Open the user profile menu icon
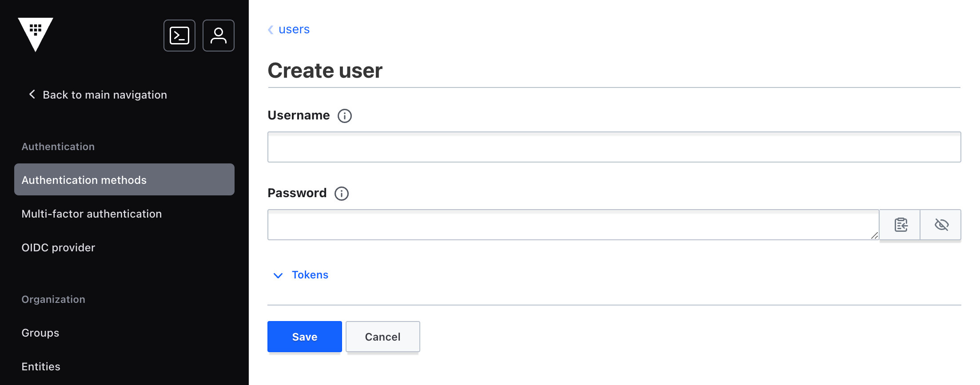The height and width of the screenshot is (385, 980). click(x=219, y=36)
